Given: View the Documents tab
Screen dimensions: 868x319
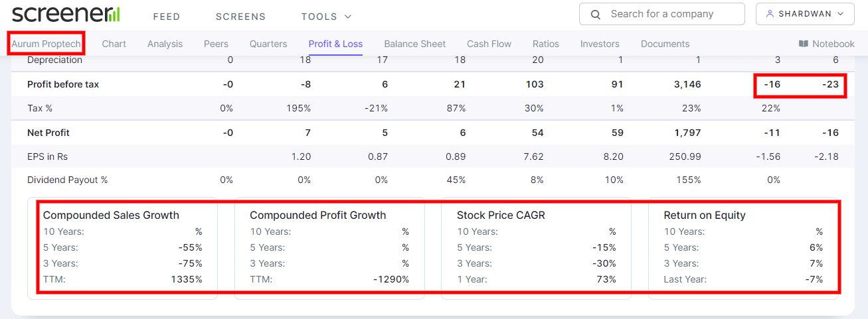Looking at the screenshot, I should [x=665, y=44].
